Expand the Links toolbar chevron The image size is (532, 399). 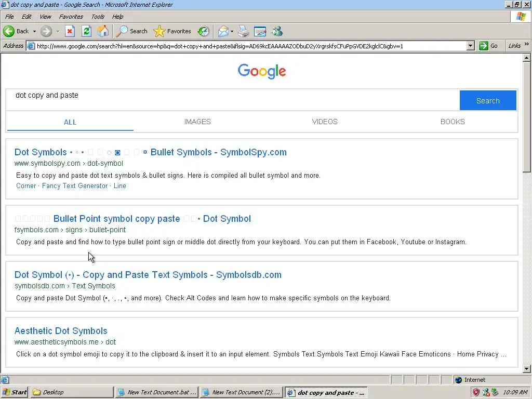tap(527, 45)
